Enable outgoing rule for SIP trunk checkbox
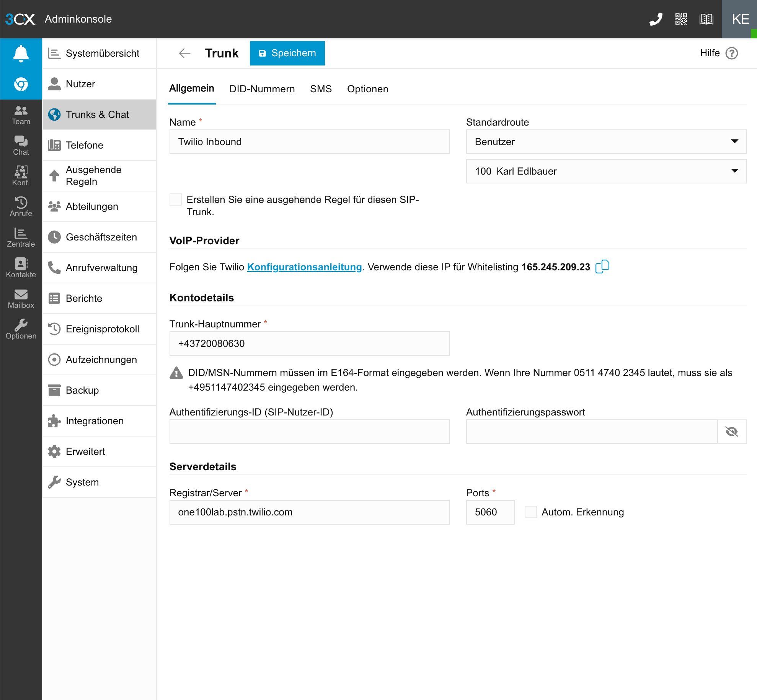 pyautogui.click(x=176, y=200)
